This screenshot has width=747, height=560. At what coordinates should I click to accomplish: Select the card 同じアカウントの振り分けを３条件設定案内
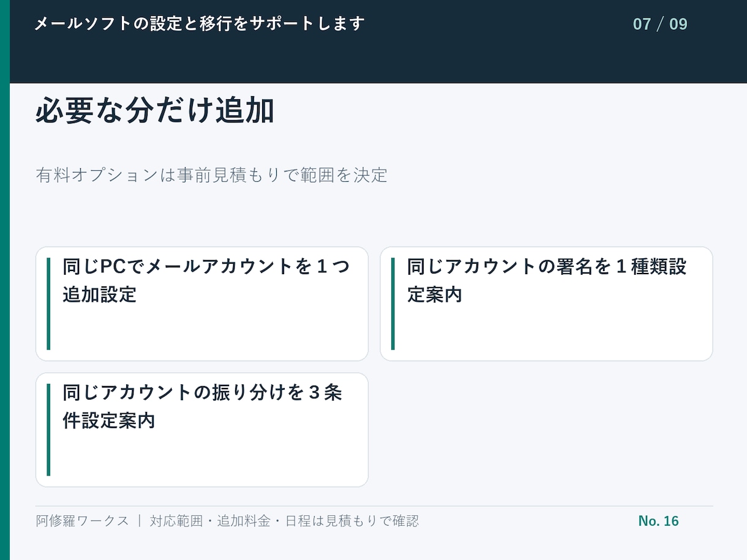pyautogui.click(x=202, y=430)
